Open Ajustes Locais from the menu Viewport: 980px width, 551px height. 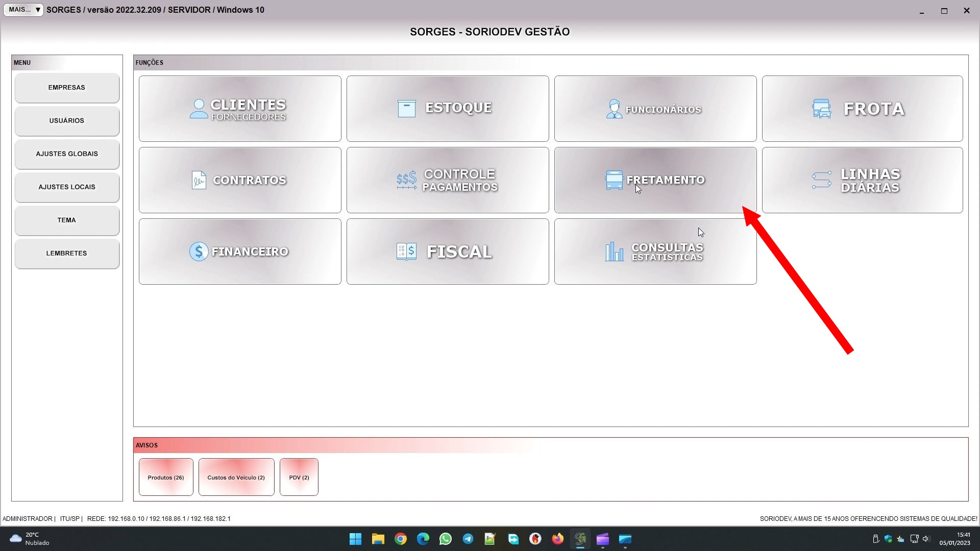[67, 187]
